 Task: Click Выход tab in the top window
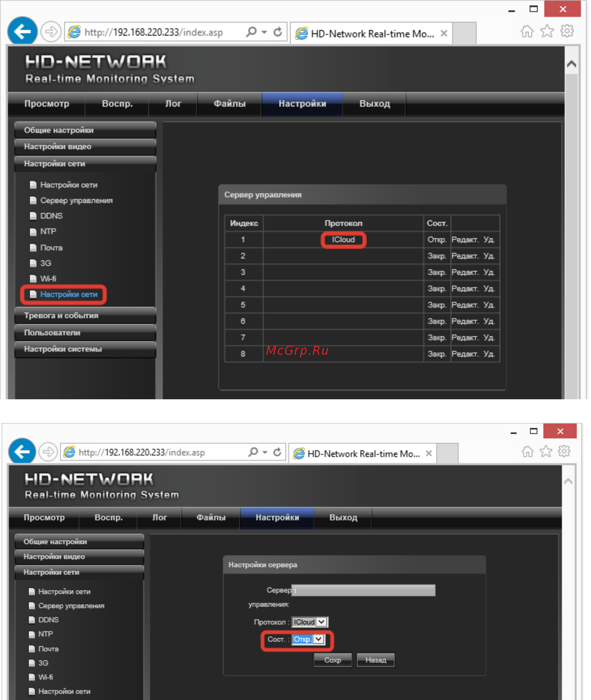point(375,104)
